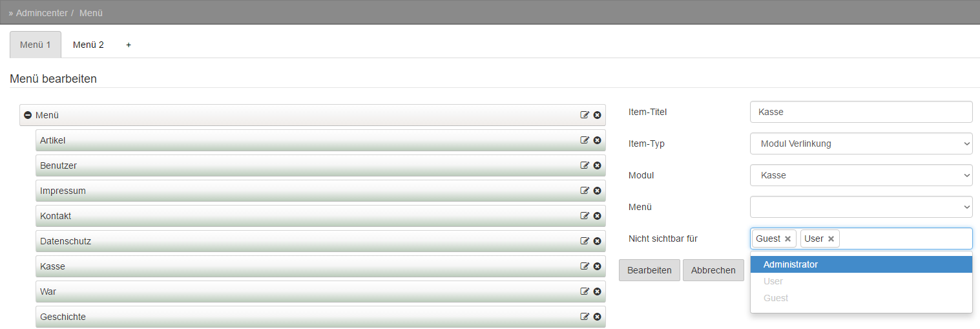Open the Item-Typ dropdown

[x=861, y=143]
